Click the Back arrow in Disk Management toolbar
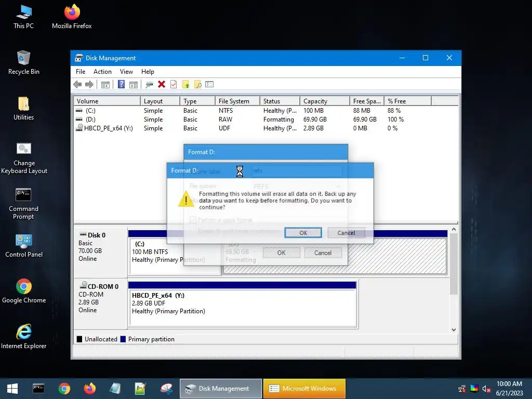Viewport: 532px width, 399px height. click(77, 85)
